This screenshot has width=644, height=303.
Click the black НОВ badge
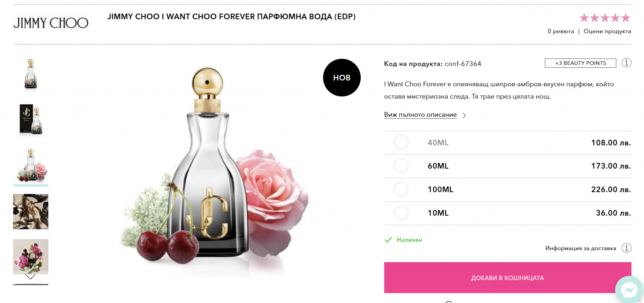[341, 77]
